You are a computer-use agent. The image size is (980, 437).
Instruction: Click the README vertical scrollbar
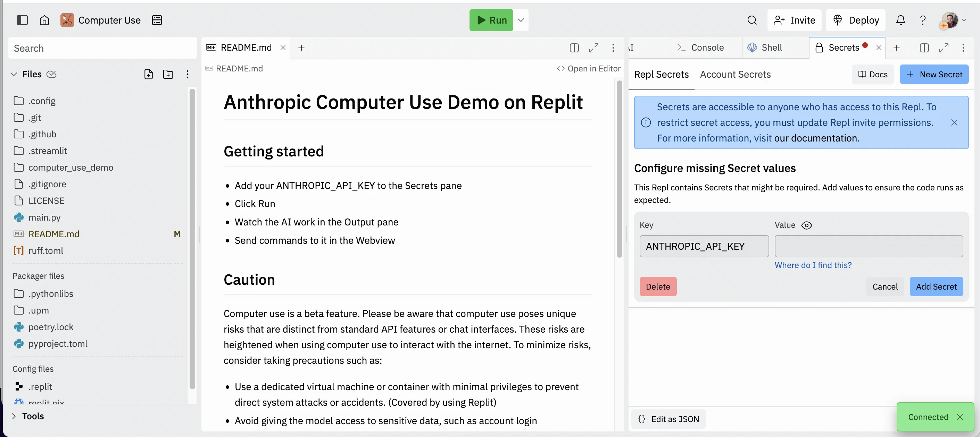click(x=619, y=170)
